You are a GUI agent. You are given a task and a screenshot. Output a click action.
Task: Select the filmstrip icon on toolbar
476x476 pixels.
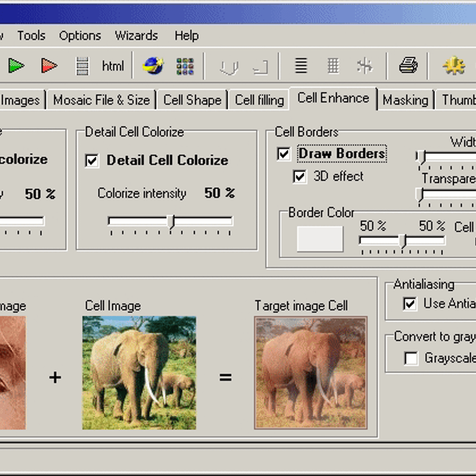coord(82,66)
